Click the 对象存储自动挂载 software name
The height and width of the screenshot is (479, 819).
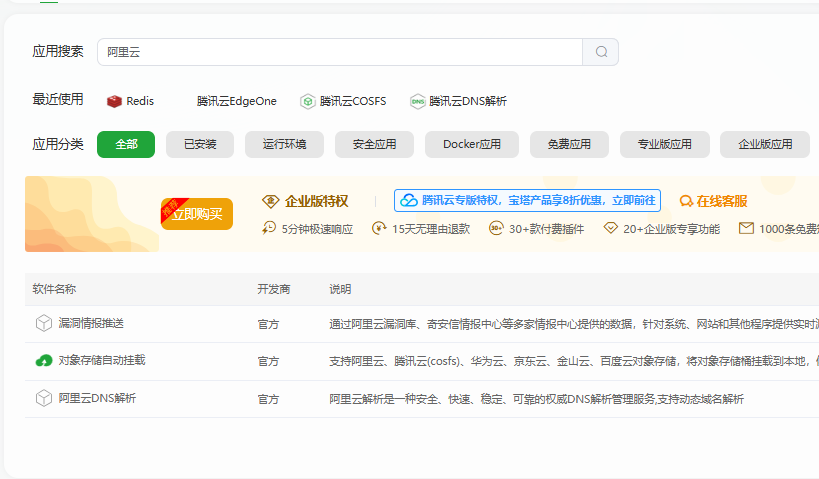tap(102, 360)
